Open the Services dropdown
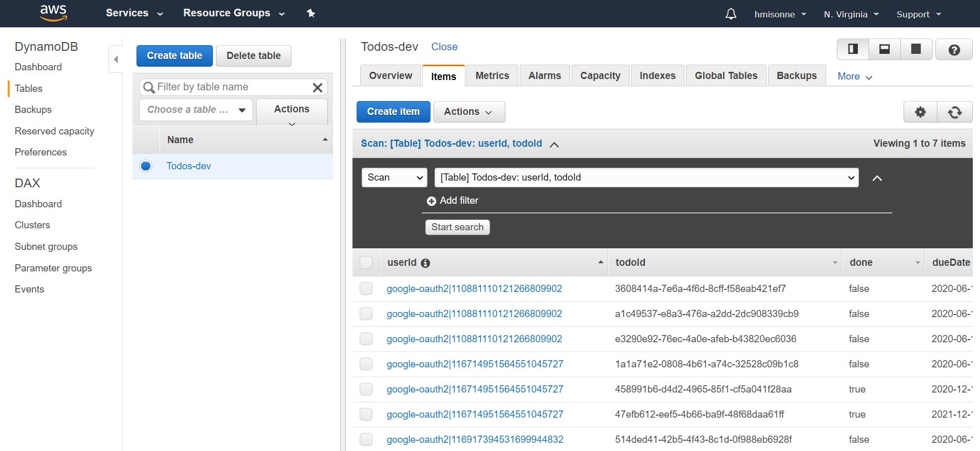The width and height of the screenshot is (980, 451). point(134,13)
